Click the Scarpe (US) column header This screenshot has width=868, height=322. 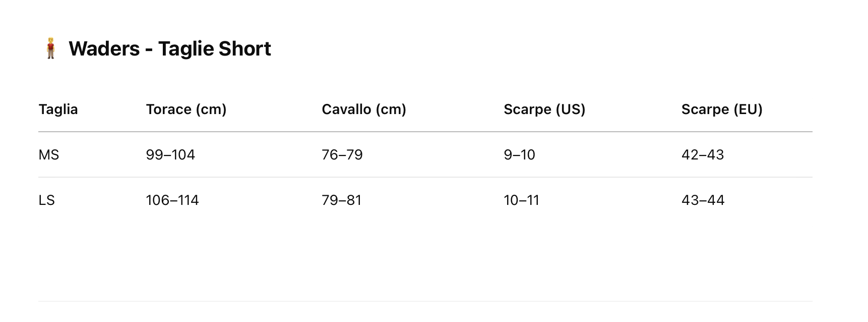tap(544, 110)
